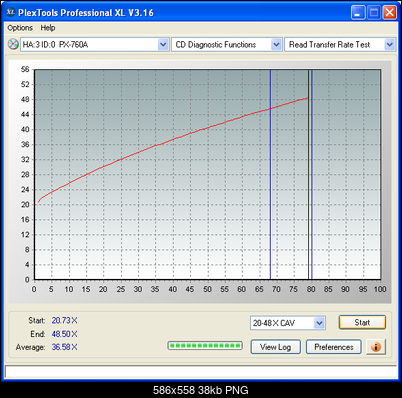The width and height of the screenshot is (402, 398).
Task: Click the PlexTools Professional XL V3.16 title
Action: [x=86, y=13]
